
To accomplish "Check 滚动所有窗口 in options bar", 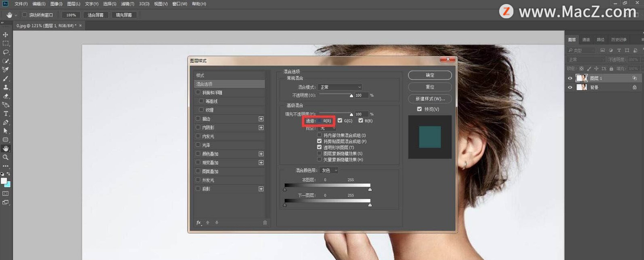I will 25,15.
